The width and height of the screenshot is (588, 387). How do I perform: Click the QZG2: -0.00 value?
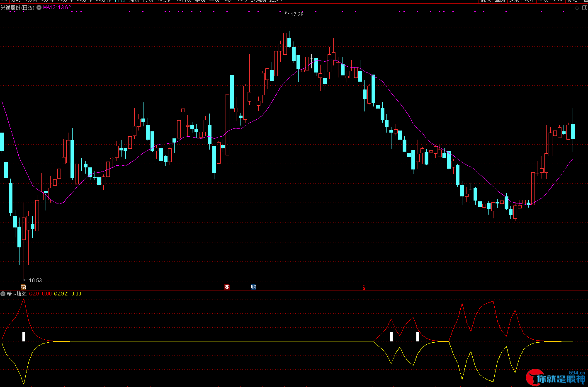click(68, 294)
